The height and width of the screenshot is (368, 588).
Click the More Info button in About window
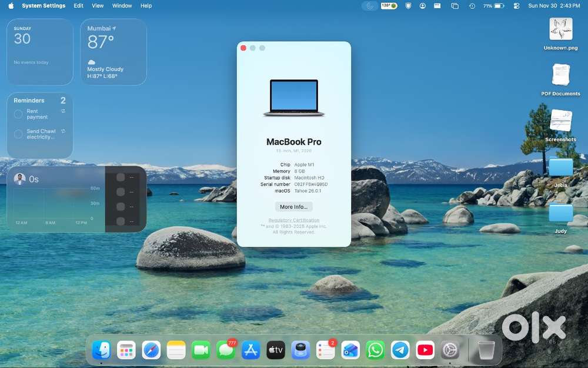(293, 207)
